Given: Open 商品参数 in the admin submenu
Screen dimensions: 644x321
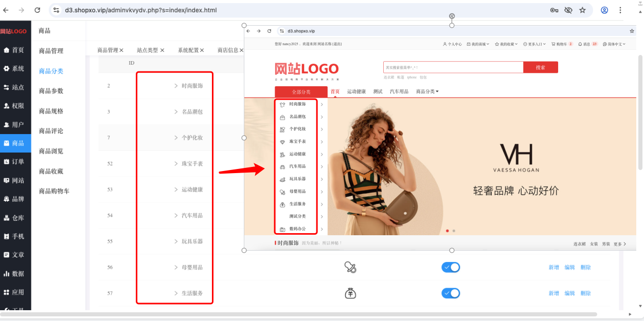Looking at the screenshot, I should pos(51,91).
